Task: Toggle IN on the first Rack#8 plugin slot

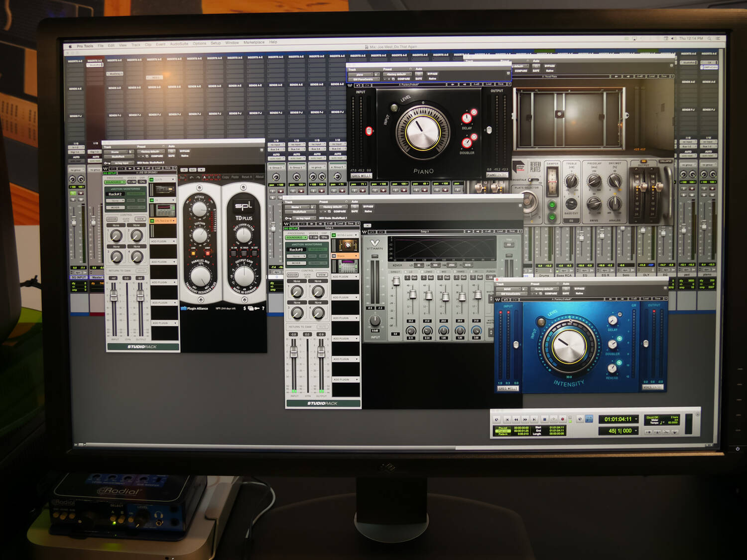Action: 334,234
